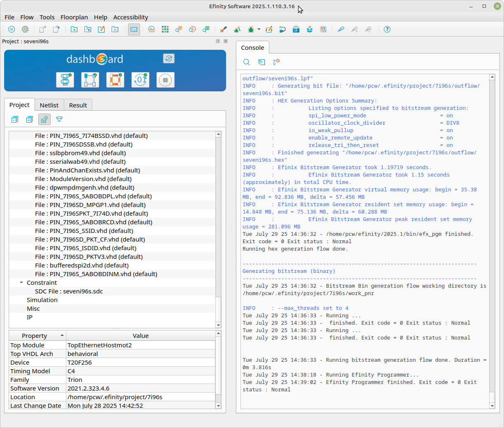Open the IP package box icon
This screenshot has height=428, width=504.
pos(310,29)
